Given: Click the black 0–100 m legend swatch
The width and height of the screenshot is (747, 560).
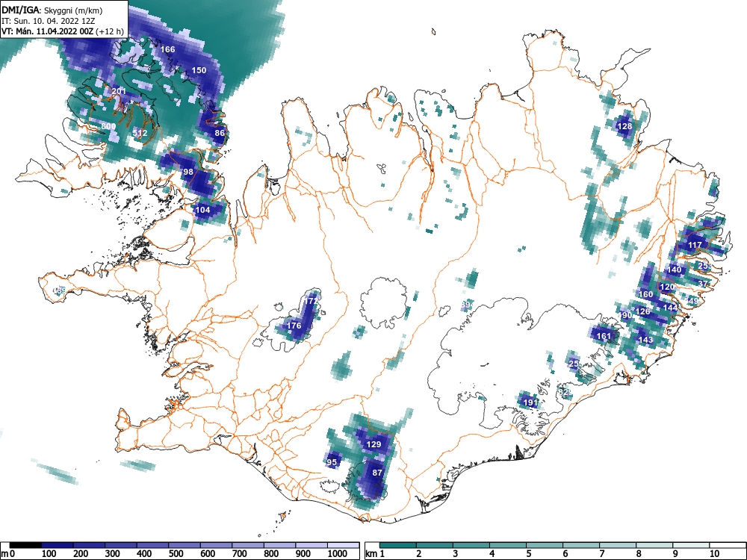Looking at the screenshot, I should [x=25, y=545].
